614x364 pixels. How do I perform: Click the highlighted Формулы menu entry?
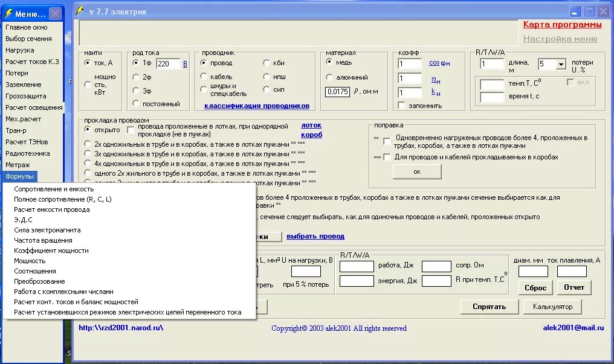tap(19, 176)
